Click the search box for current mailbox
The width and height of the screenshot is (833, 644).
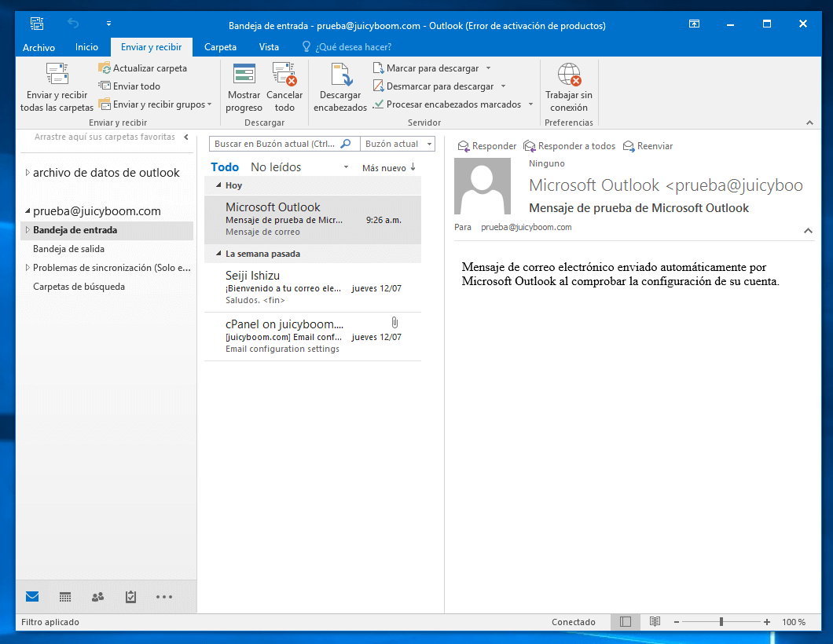tap(275, 145)
